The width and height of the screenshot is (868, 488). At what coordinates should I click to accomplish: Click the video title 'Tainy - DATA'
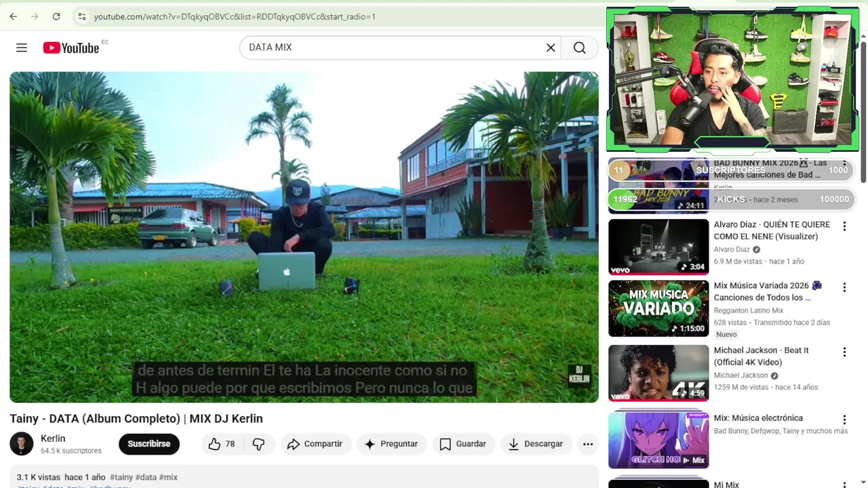point(136,419)
